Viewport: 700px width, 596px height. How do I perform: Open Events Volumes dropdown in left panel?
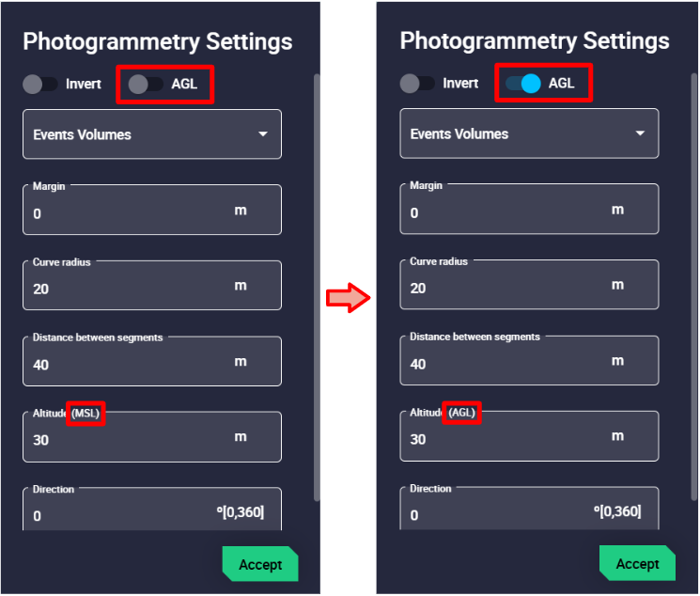coord(152,134)
